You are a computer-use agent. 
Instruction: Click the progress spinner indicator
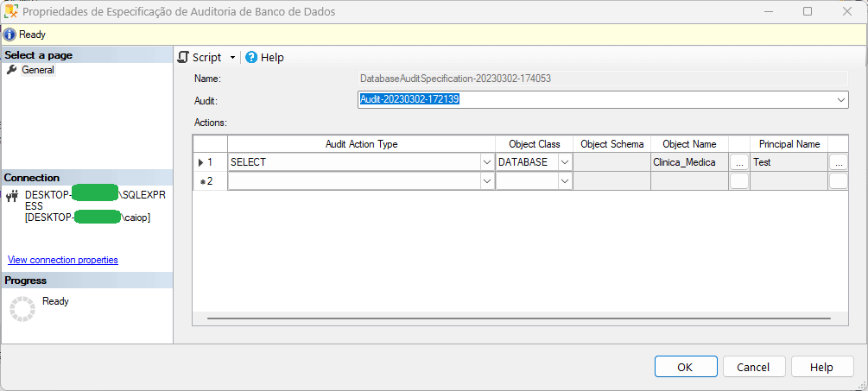(22, 309)
